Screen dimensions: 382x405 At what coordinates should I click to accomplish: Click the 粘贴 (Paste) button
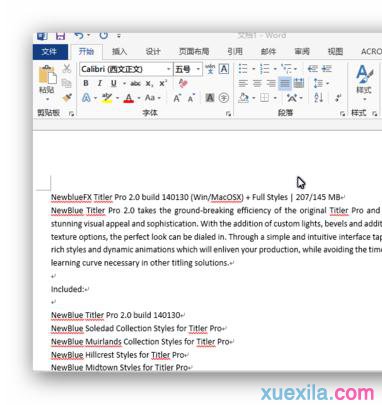pyautogui.click(x=47, y=83)
